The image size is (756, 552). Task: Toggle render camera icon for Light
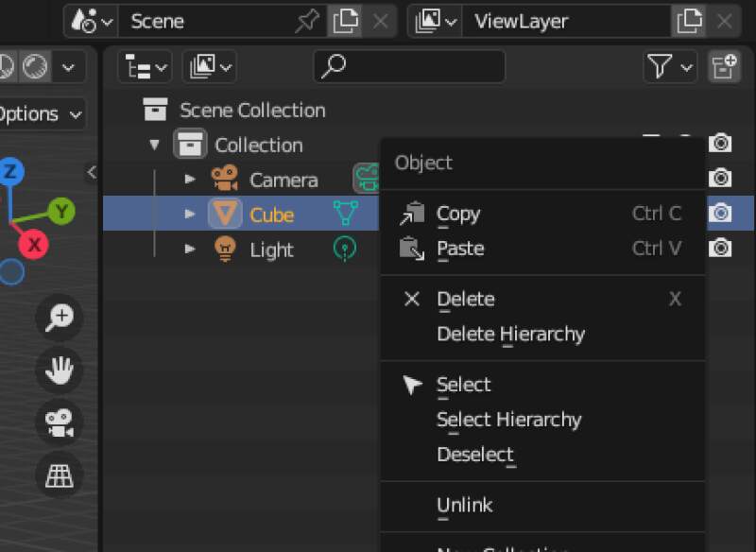[720, 249]
